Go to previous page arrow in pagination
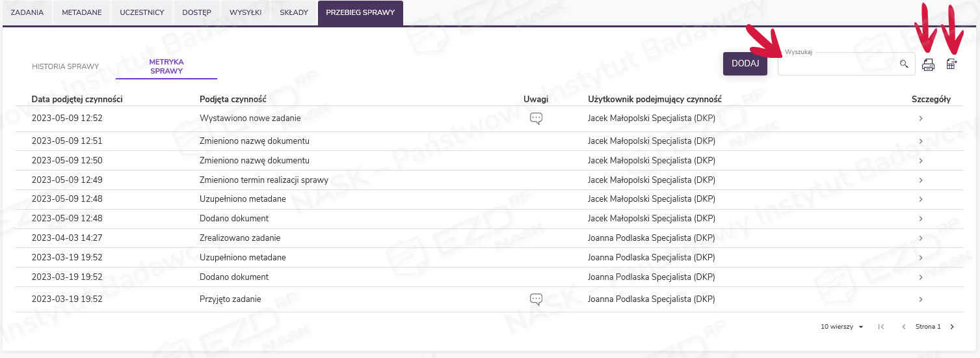This screenshot has height=358, width=980. coord(903,327)
